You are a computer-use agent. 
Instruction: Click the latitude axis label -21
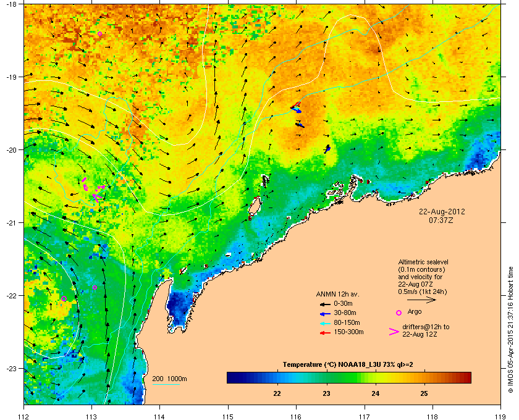click(x=12, y=223)
